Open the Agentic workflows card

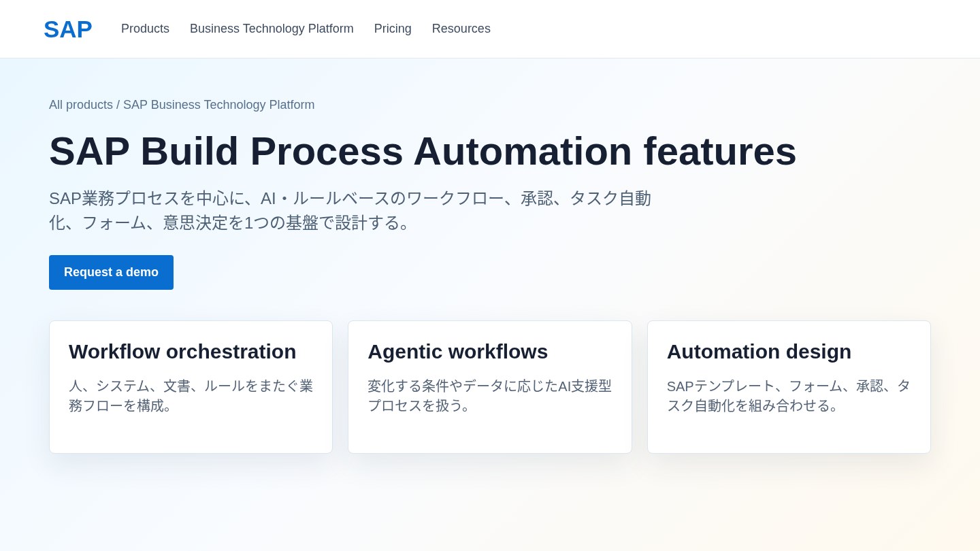(490, 387)
